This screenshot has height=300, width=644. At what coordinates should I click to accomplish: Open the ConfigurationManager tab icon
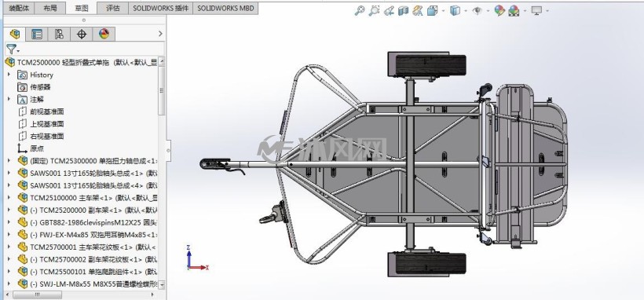(59, 34)
